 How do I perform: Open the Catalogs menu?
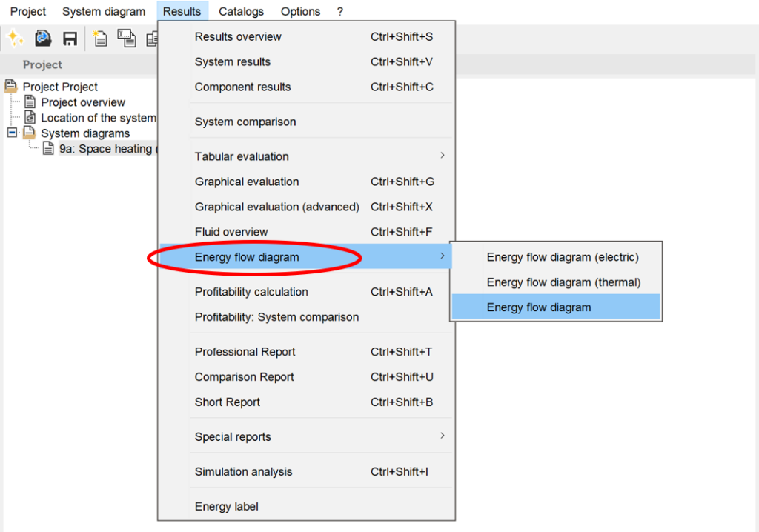pyautogui.click(x=241, y=11)
